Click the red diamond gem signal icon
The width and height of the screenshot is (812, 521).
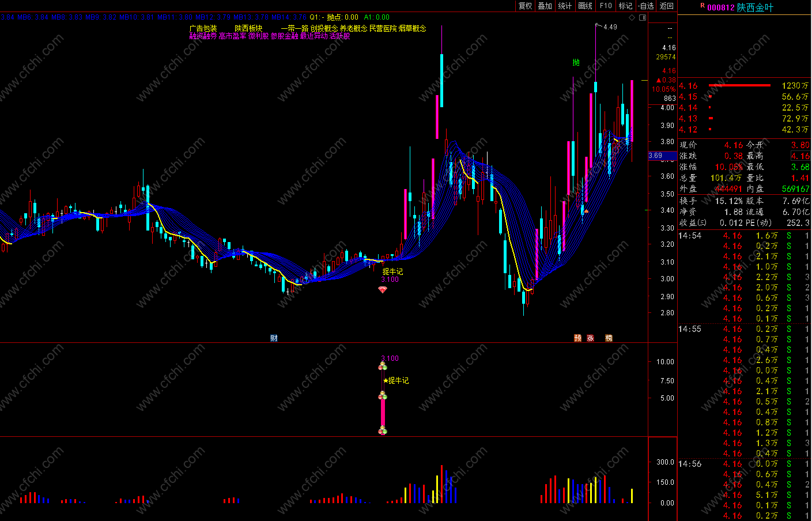click(382, 290)
